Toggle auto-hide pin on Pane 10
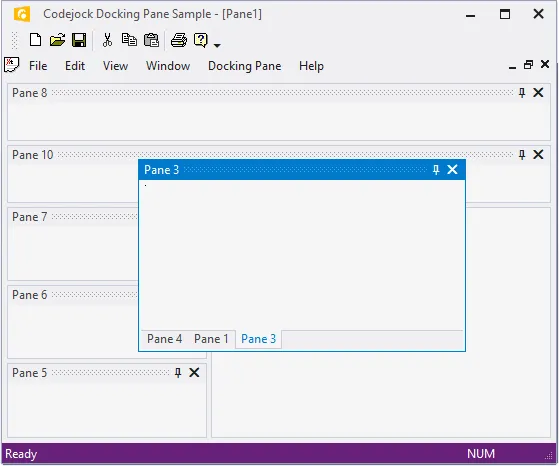Viewport: 559px width, 466px height. [522, 155]
